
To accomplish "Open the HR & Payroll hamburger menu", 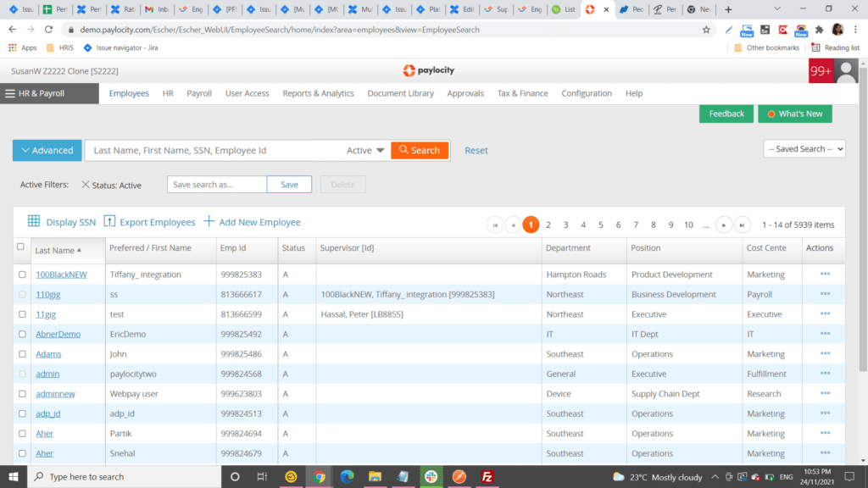I will click(10, 93).
